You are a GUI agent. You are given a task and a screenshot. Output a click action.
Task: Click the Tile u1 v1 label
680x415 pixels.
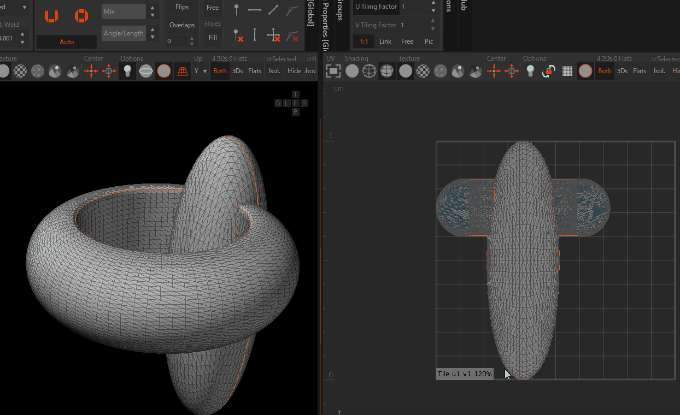click(x=465, y=374)
